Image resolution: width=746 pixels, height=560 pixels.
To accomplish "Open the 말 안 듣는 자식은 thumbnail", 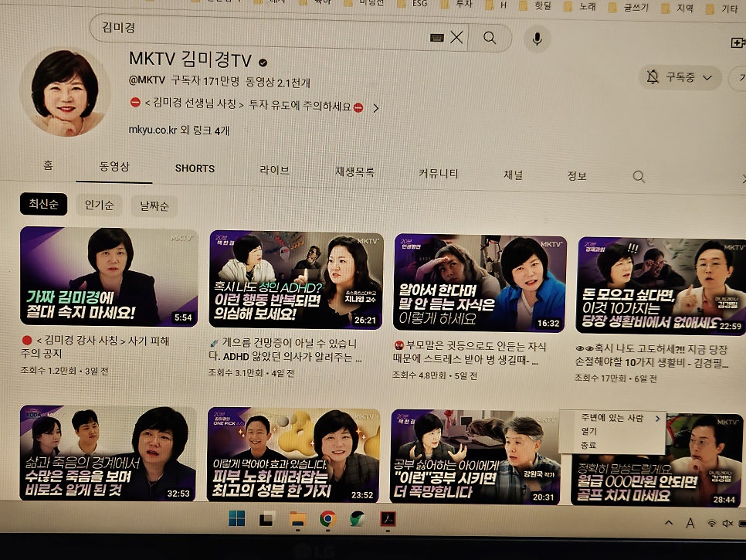I will click(x=480, y=283).
